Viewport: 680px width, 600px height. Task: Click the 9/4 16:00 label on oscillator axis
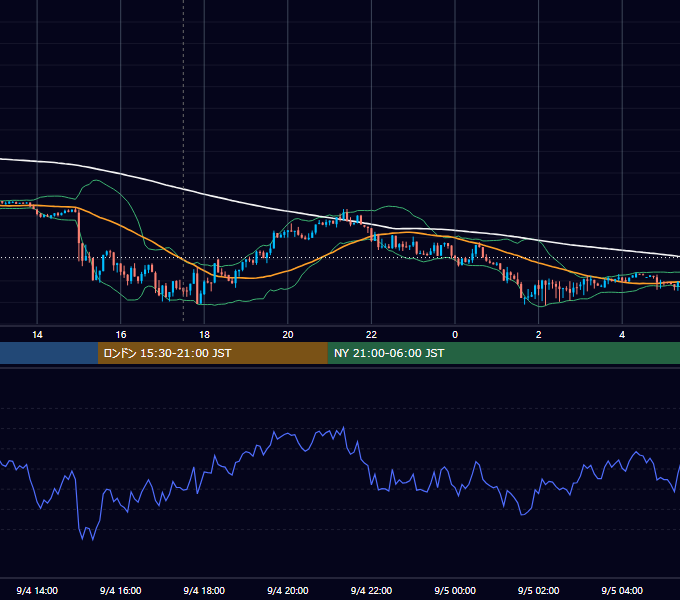click(x=121, y=590)
